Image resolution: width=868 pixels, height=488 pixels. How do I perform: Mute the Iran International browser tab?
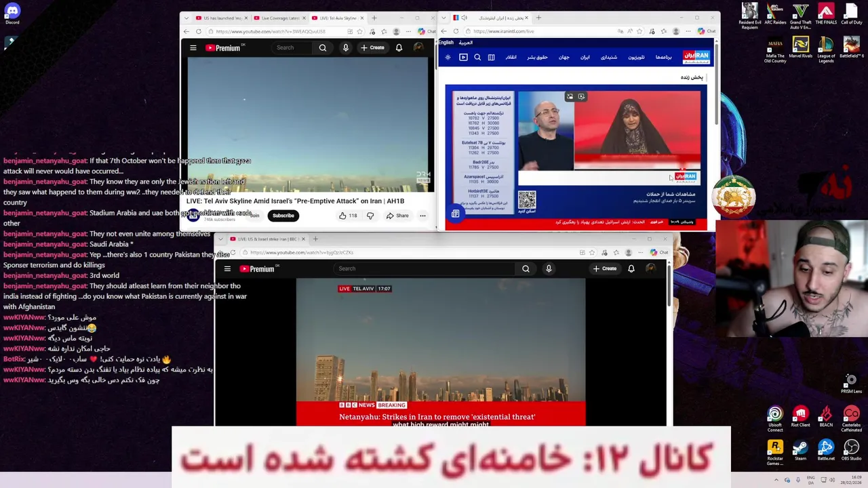pos(464,18)
